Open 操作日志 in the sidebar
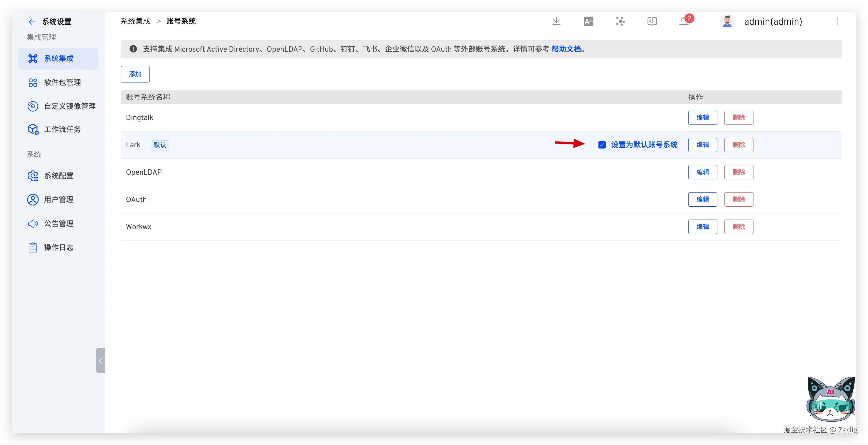 [59, 247]
